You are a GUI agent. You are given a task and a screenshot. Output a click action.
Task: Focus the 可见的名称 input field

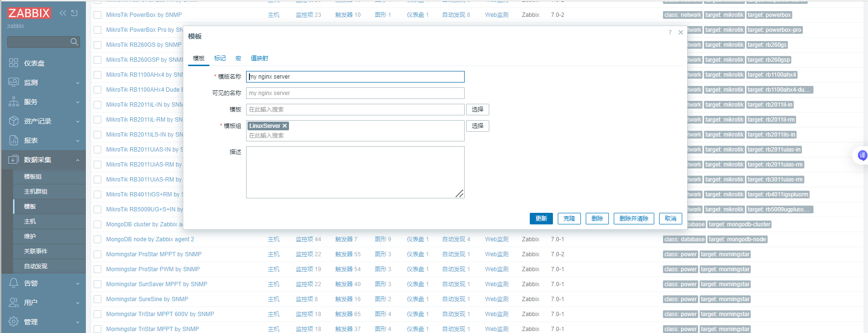pos(355,93)
